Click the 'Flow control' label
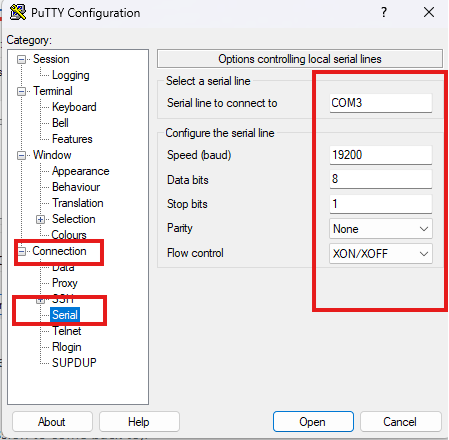 tap(195, 253)
